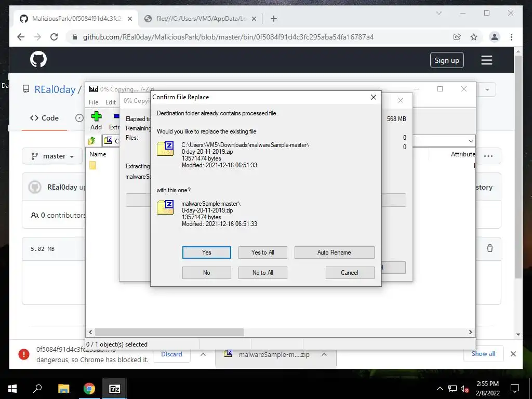Close the file:/// browser tab
Screen dimensions: 532x399
[254, 19]
